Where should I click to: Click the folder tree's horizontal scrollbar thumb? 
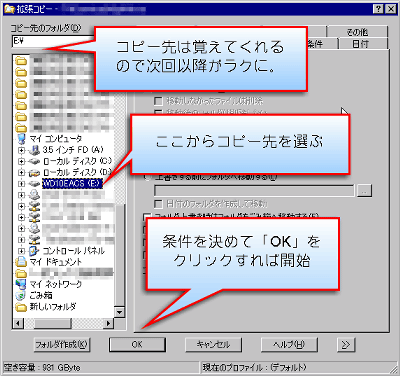click(x=52, y=323)
